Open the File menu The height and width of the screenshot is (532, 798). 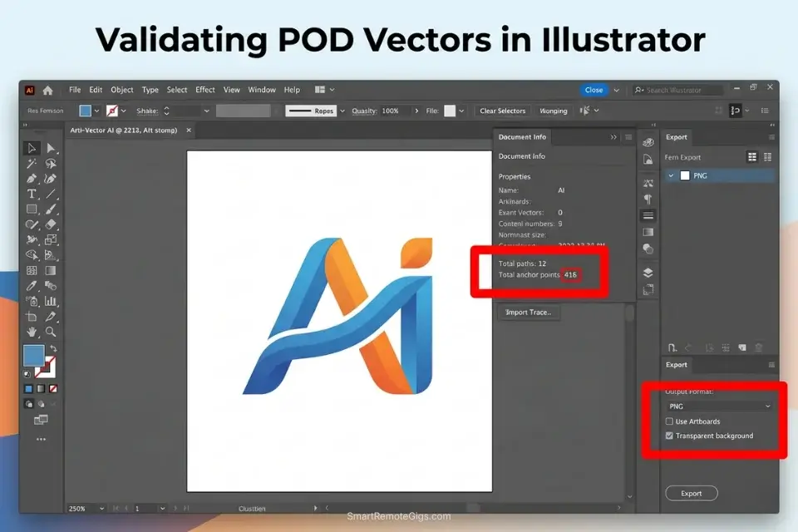click(x=75, y=90)
